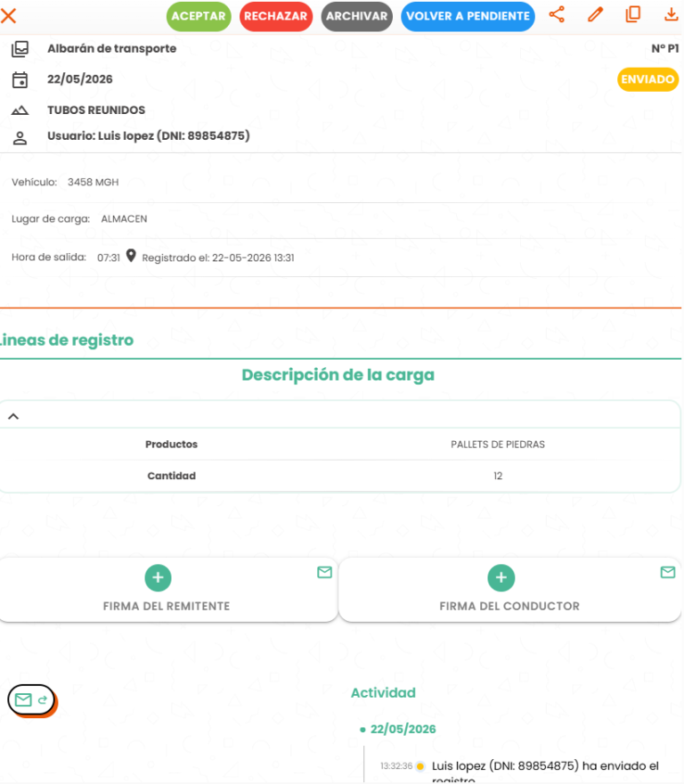Click the ARCHIVAR button
This screenshot has height=784, width=684.
coord(356,16)
